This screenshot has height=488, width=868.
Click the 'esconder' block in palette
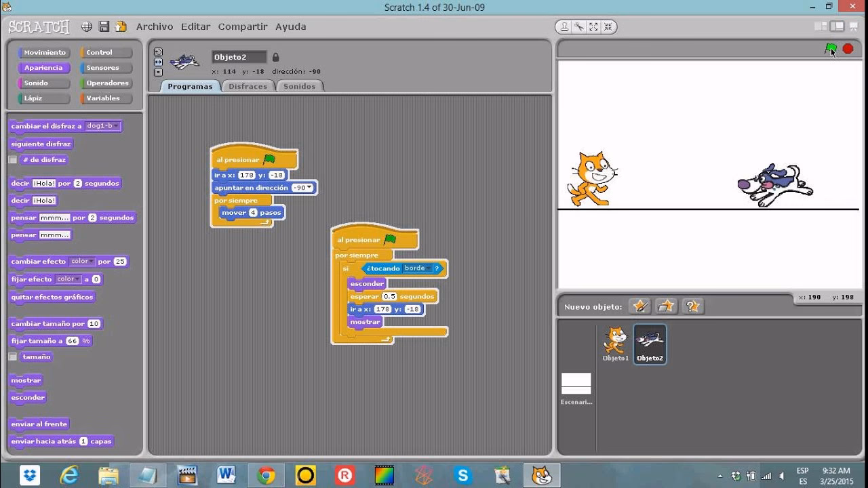(x=28, y=398)
